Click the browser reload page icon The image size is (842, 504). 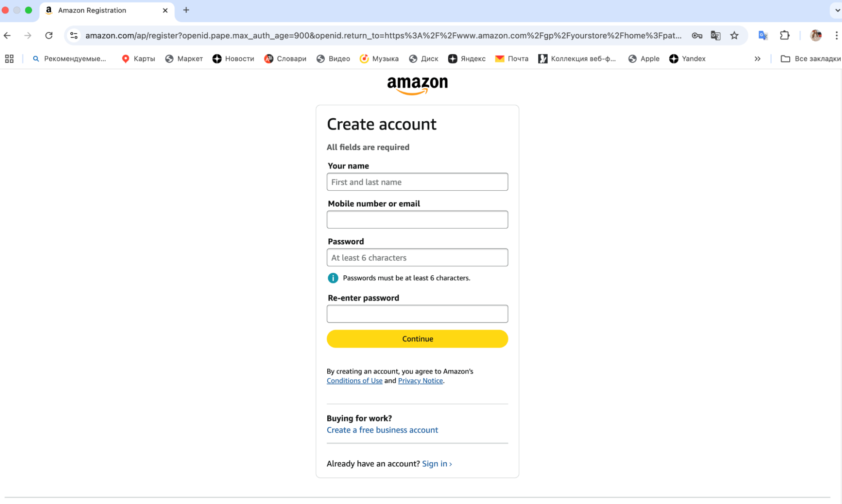[49, 35]
